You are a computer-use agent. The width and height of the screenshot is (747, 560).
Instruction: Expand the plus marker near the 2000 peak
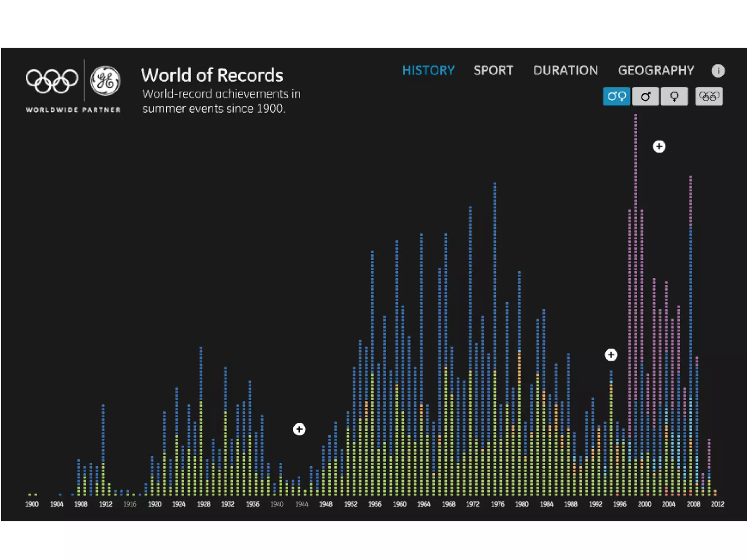pyautogui.click(x=659, y=147)
